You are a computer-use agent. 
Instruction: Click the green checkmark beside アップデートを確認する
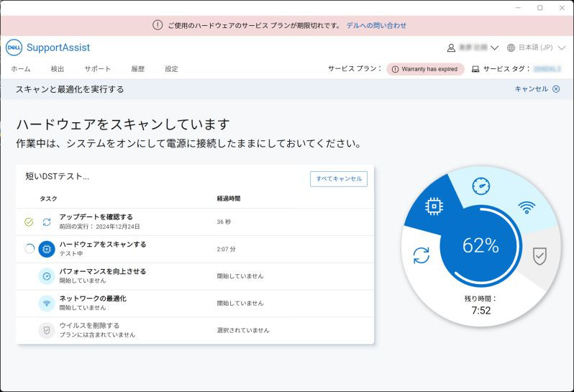pos(29,222)
